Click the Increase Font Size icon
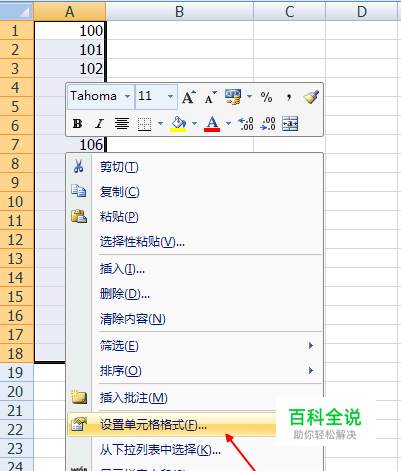Viewport: 401px width, 471px height. 189,97
